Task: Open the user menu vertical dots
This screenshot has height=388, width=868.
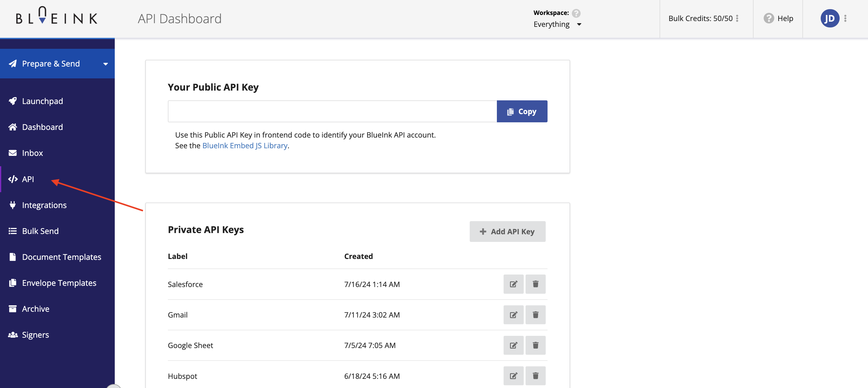Action: coord(845,19)
